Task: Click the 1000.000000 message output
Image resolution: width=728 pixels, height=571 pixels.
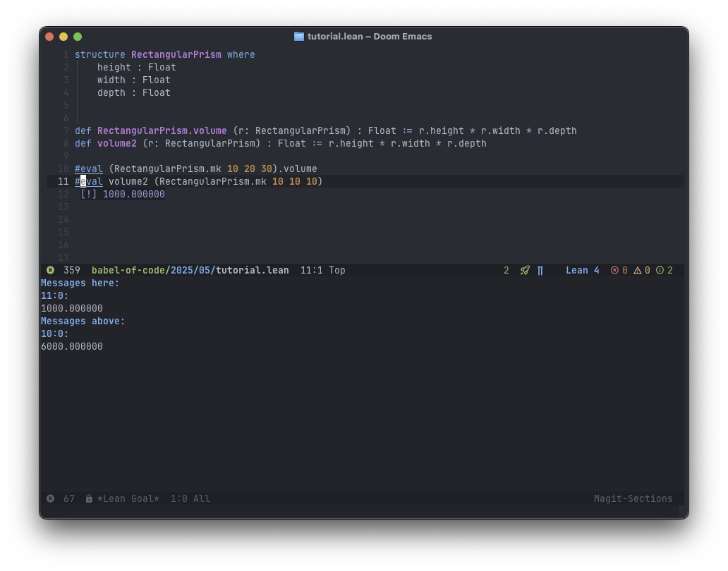Action: click(x=72, y=309)
